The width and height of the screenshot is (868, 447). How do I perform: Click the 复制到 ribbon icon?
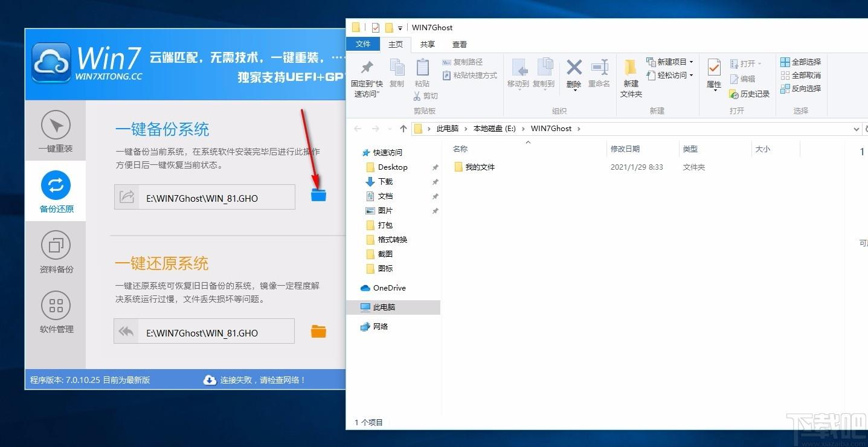(545, 67)
